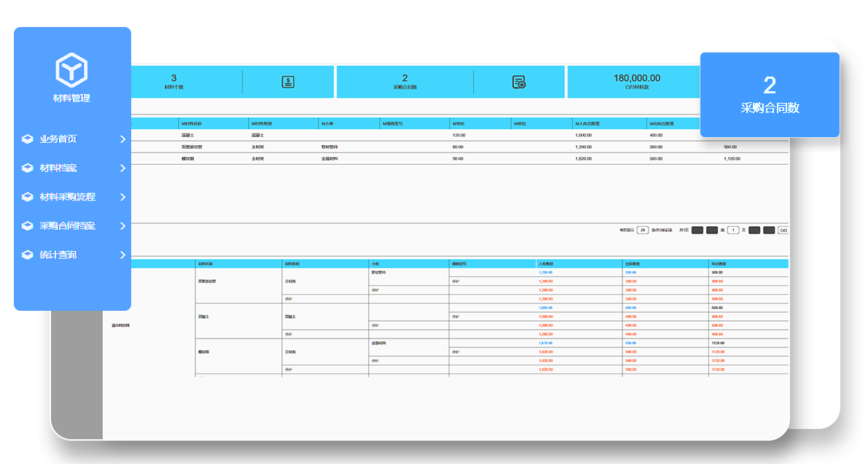Click the dollar receipt icon in first card
The width and height of the screenshot is (868, 464).
pos(288,82)
